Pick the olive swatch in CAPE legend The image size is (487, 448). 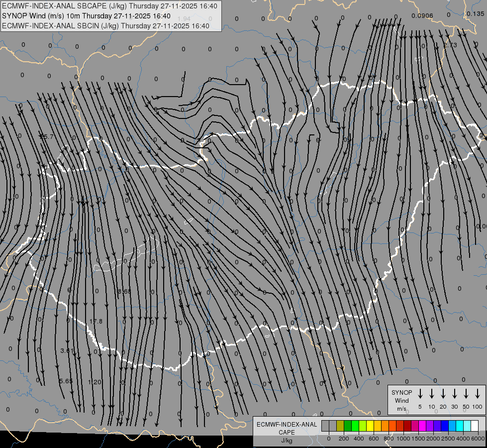pos(340,426)
